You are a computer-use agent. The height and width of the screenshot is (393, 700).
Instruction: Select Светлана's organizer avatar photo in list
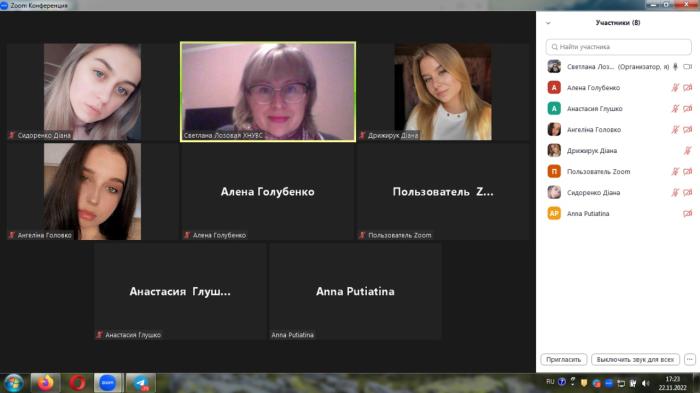(554, 67)
